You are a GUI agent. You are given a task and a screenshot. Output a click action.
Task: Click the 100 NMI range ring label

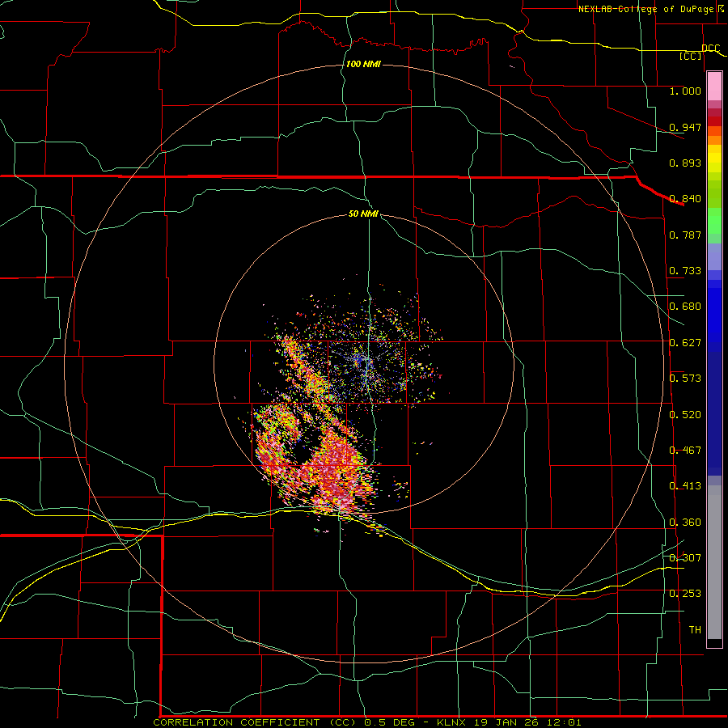tap(363, 64)
